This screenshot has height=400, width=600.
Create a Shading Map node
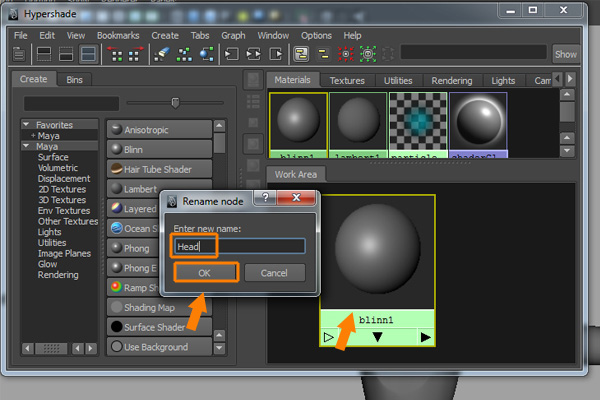click(x=159, y=307)
